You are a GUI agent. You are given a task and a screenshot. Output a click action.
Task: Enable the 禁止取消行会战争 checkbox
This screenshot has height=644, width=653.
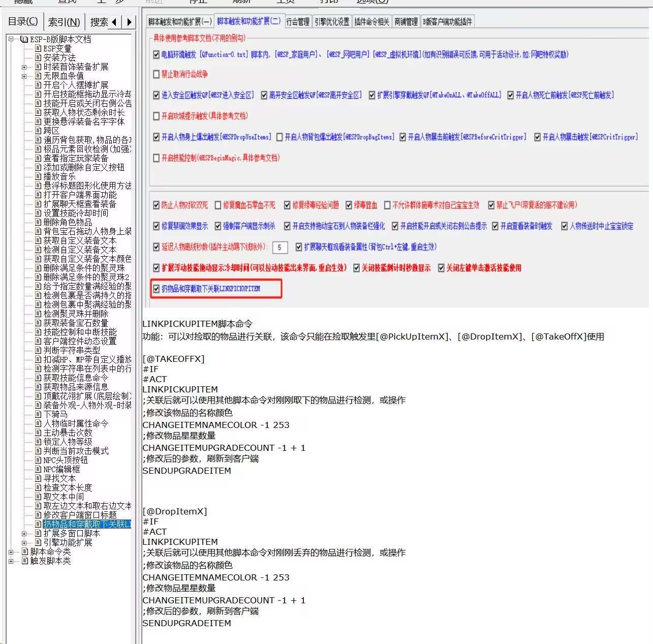[x=157, y=74]
